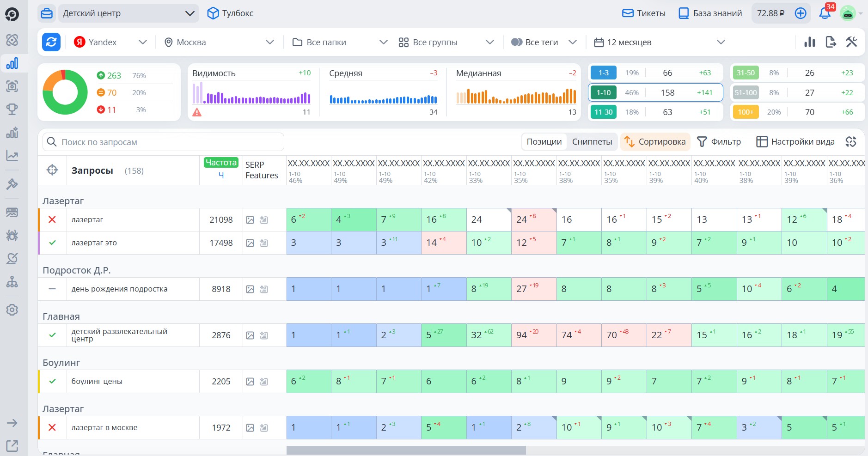Viewport: 868px width, 456px height.
Task: Click the yellow 100+ range badge
Action: coord(746,112)
